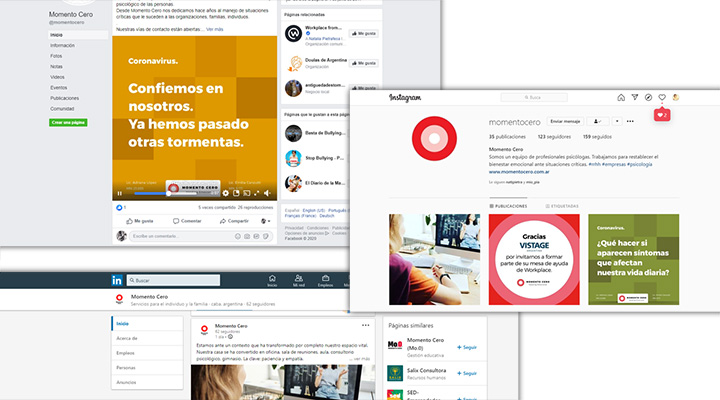Open Información in Facebook page sidebar
The image size is (720, 400).
click(62, 45)
